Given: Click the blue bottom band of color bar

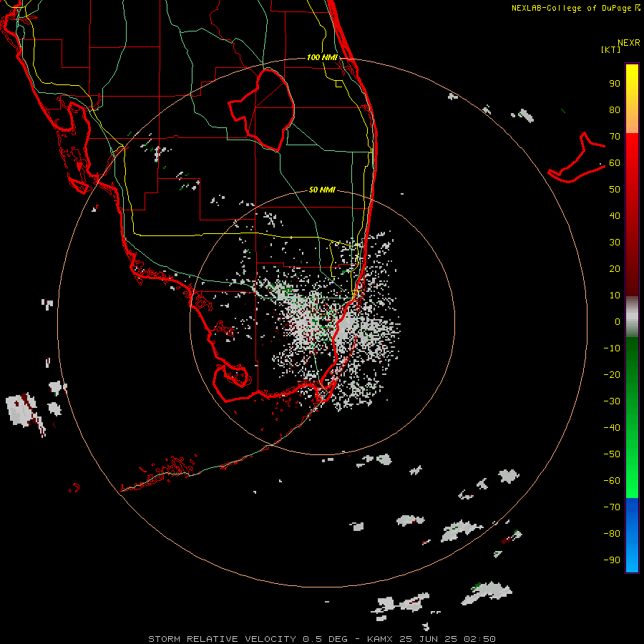Looking at the screenshot, I should coord(632,535).
